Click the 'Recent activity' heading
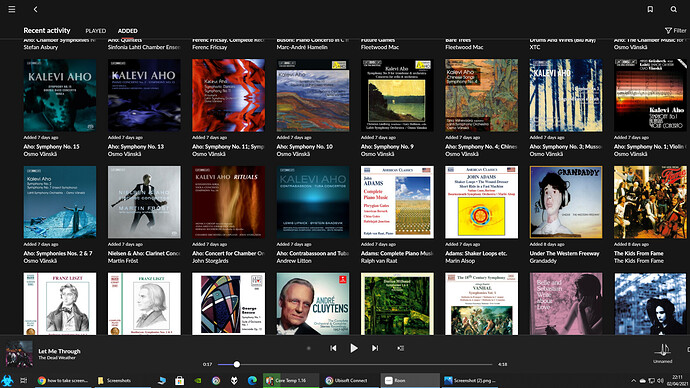 click(47, 30)
